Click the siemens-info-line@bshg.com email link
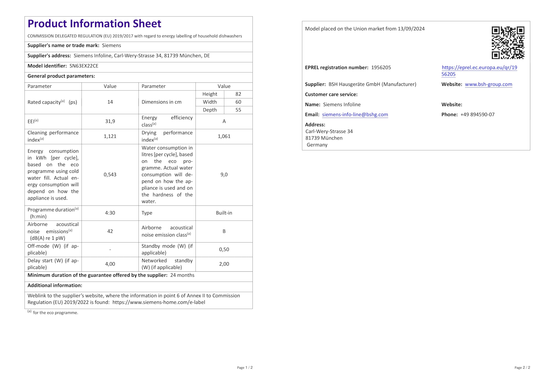 point(355,115)
